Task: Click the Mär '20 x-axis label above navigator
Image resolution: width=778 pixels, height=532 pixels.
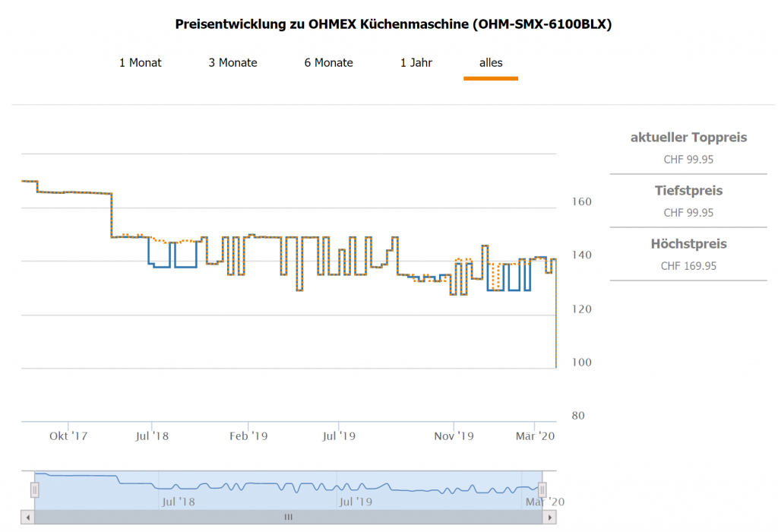Action: (x=535, y=435)
